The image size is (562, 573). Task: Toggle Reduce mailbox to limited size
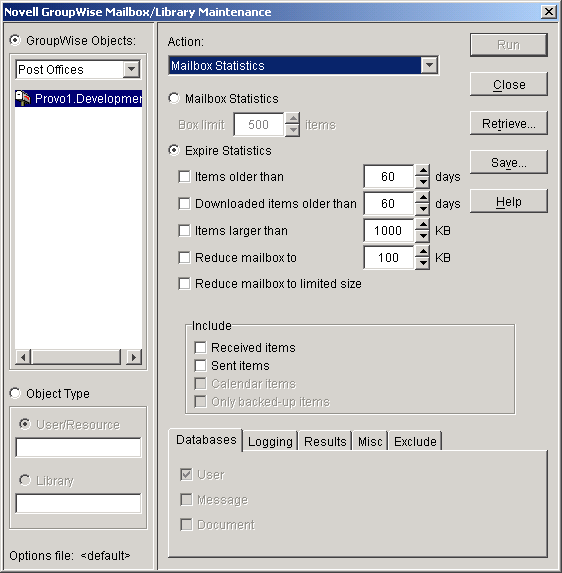click(x=185, y=284)
